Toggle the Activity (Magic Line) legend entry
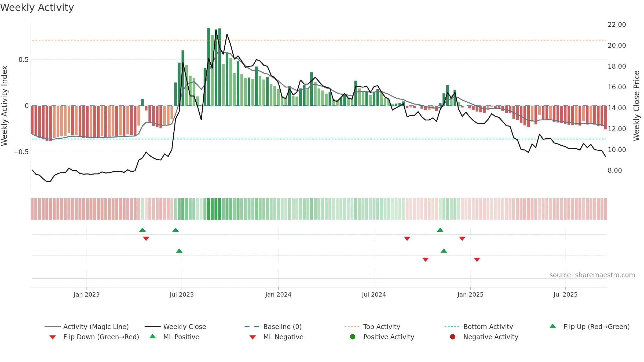The height and width of the screenshot is (362, 644). point(87,327)
